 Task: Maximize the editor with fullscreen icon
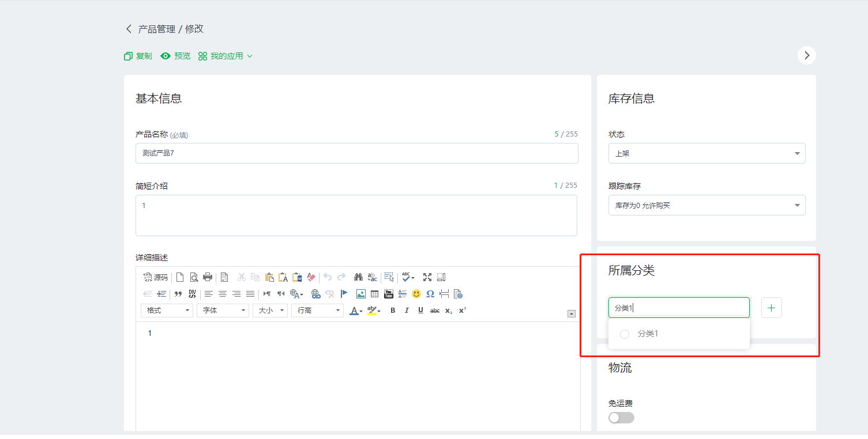click(x=427, y=277)
